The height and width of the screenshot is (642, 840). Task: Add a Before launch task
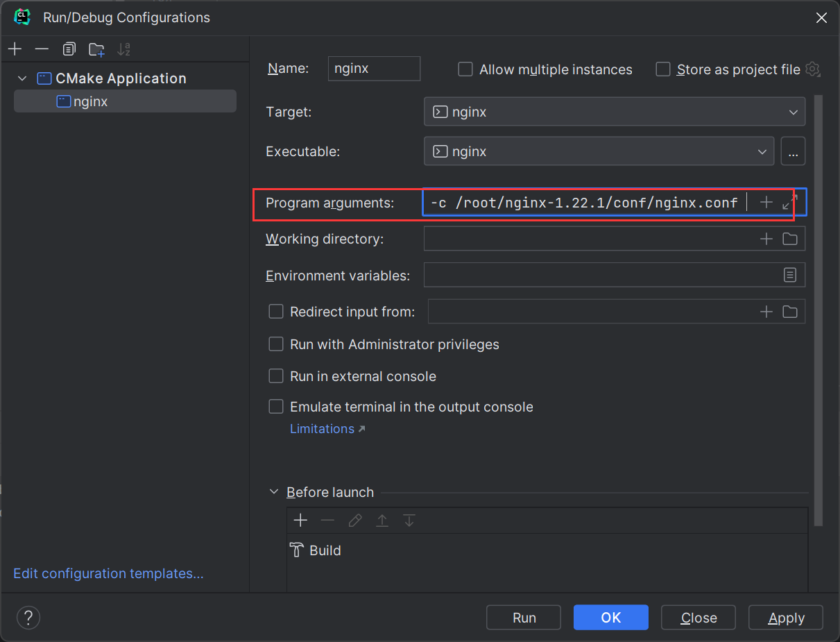[x=300, y=520]
